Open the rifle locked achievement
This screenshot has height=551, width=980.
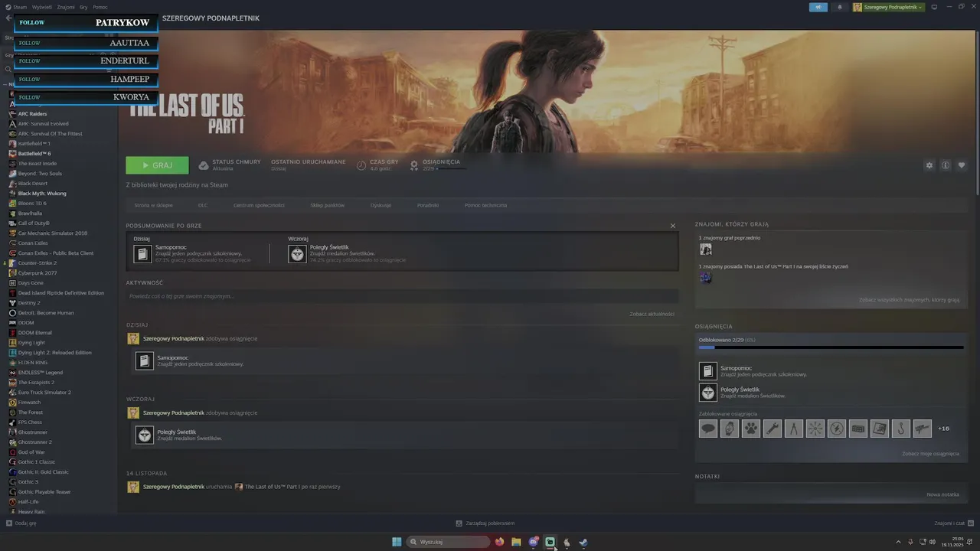click(x=923, y=429)
